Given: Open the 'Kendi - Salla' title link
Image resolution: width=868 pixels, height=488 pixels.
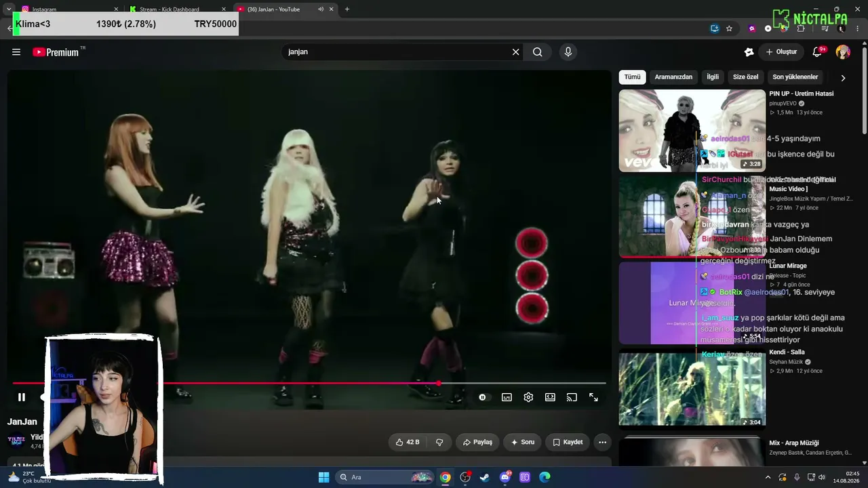Looking at the screenshot, I should (787, 352).
